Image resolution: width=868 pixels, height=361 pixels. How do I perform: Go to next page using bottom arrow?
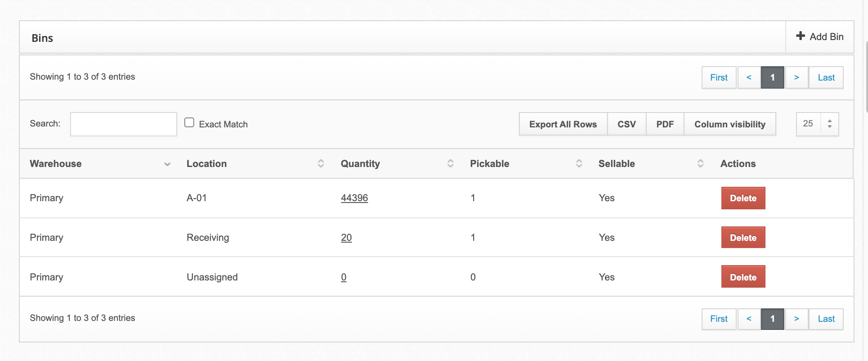click(796, 319)
